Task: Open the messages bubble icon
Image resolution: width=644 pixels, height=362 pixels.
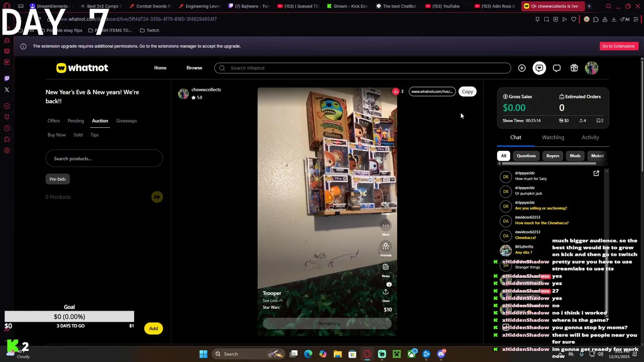Action: point(556,68)
